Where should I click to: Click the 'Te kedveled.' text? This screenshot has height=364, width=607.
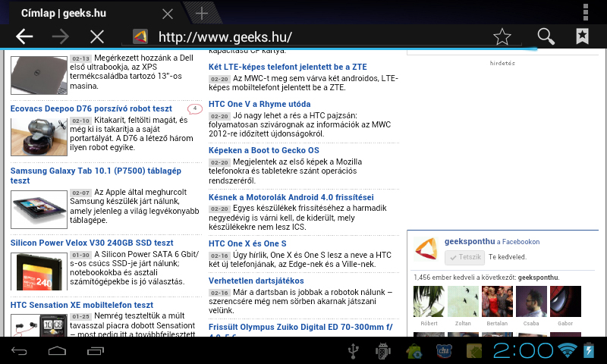508,257
